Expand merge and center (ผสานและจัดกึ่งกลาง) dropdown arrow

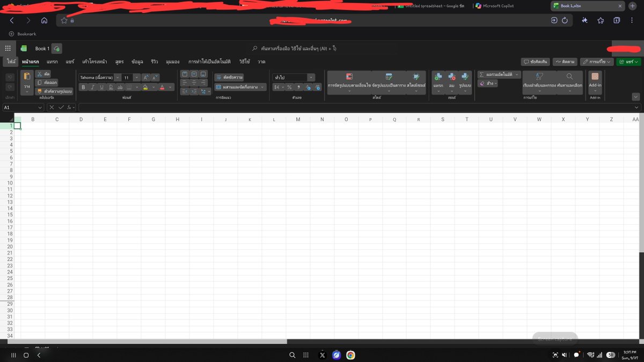click(262, 87)
